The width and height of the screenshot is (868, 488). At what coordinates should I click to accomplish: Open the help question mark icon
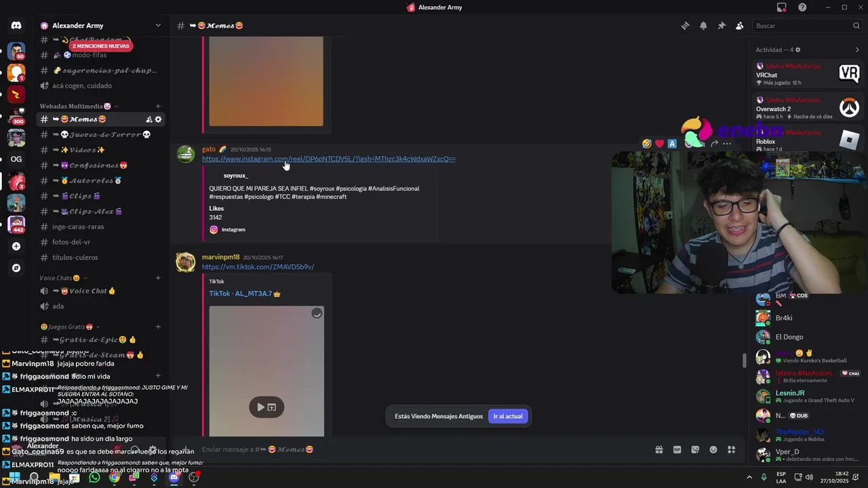click(x=803, y=7)
